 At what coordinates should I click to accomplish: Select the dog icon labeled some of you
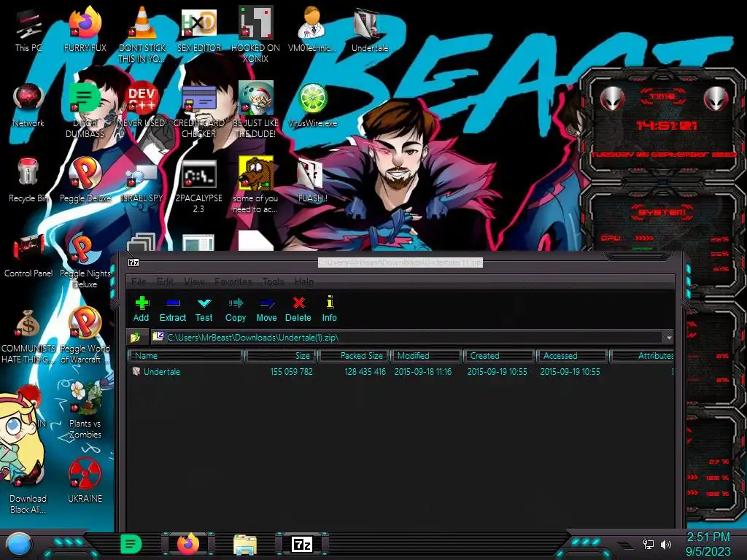coord(255,184)
